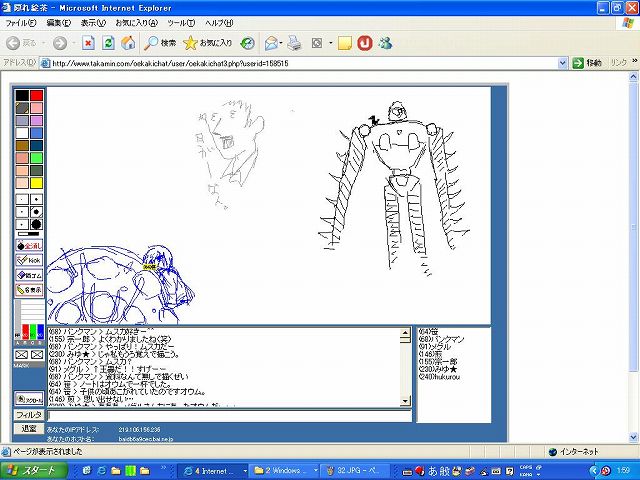Select user (230)みゆ★ in member list
The height and width of the screenshot is (480, 640).
[x=438, y=369]
